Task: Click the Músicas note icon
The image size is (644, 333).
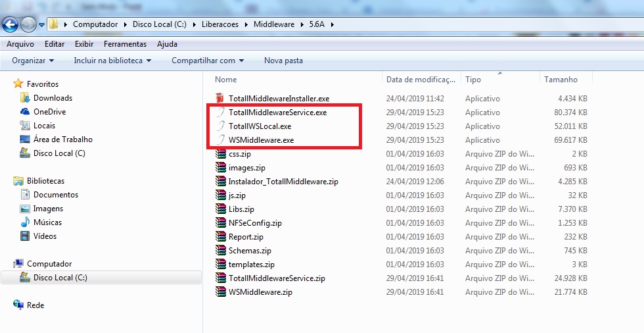Action: pos(25,222)
